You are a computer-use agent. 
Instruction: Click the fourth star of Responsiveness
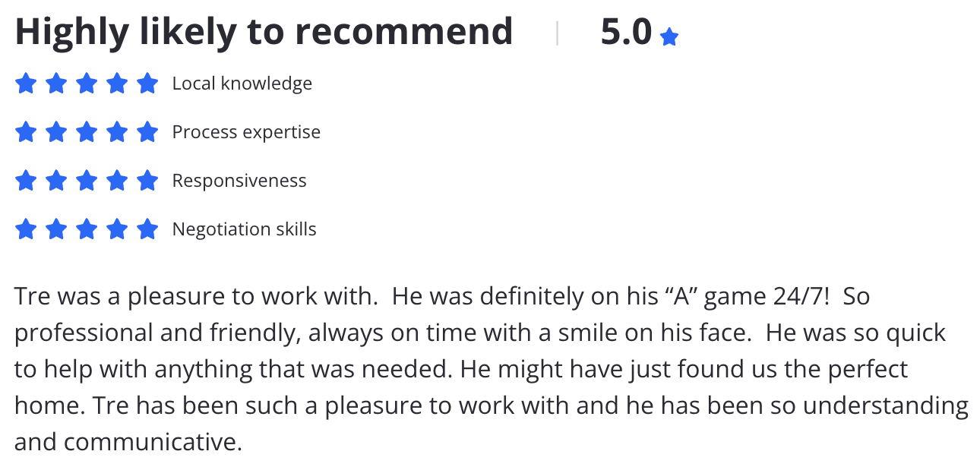coord(117,180)
